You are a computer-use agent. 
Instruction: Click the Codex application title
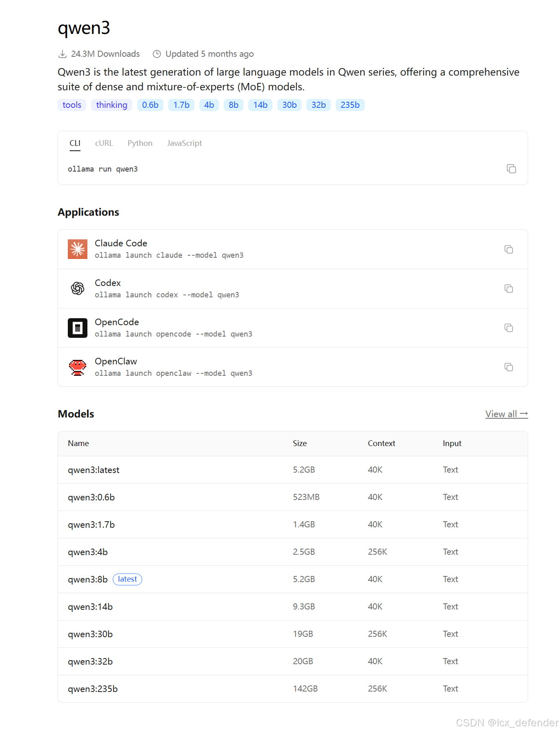108,283
